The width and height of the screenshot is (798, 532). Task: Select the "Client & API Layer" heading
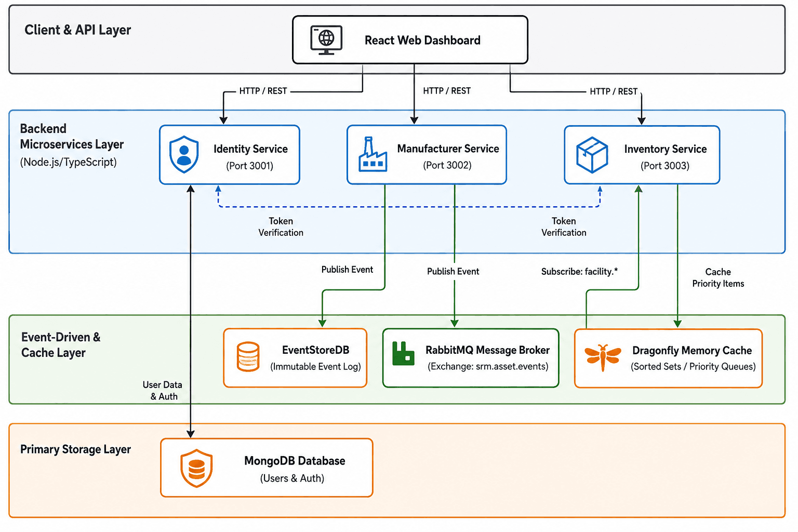click(x=78, y=30)
